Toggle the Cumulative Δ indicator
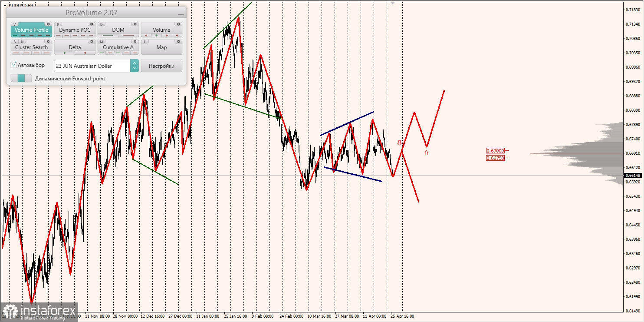644x322 pixels. pyautogui.click(x=118, y=47)
